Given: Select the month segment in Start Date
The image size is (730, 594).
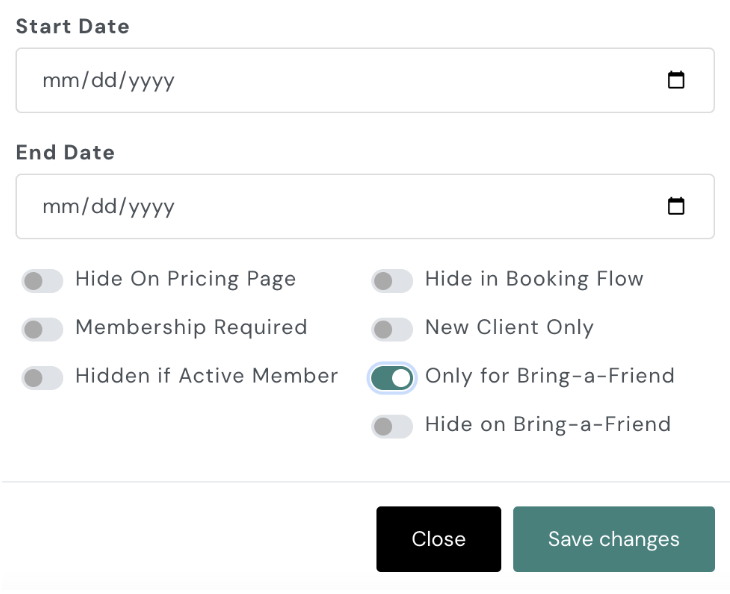Looking at the screenshot, I should click(x=58, y=80).
